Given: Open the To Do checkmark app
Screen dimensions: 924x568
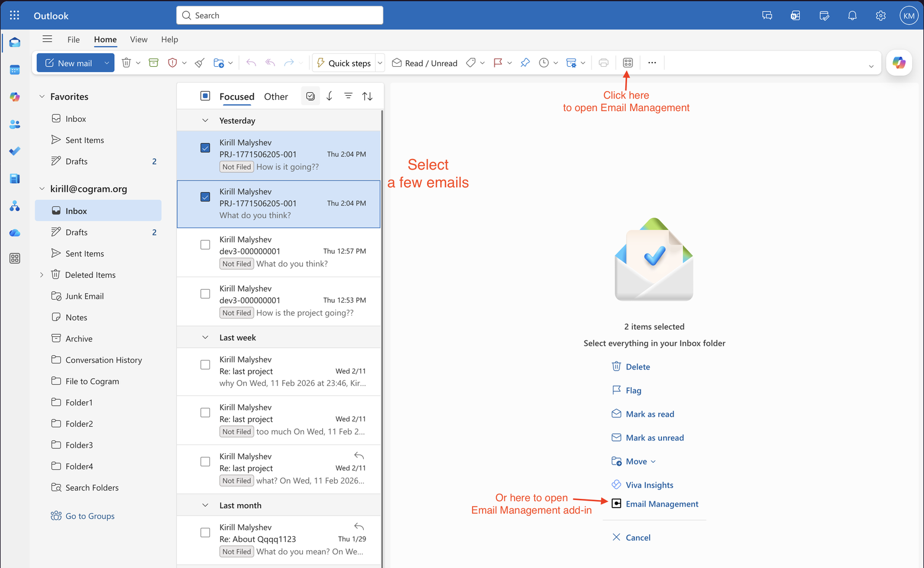Looking at the screenshot, I should click(x=15, y=151).
